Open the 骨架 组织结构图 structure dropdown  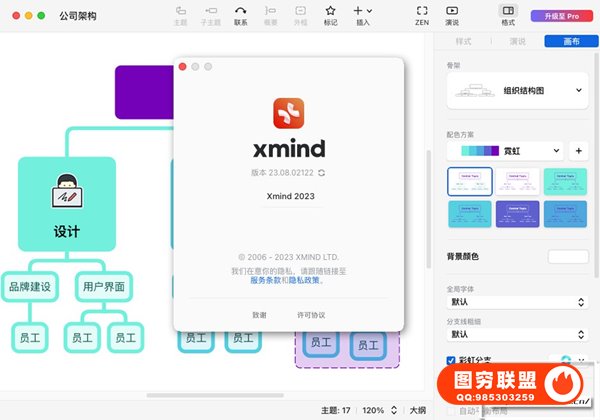click(x=516, y=92)
